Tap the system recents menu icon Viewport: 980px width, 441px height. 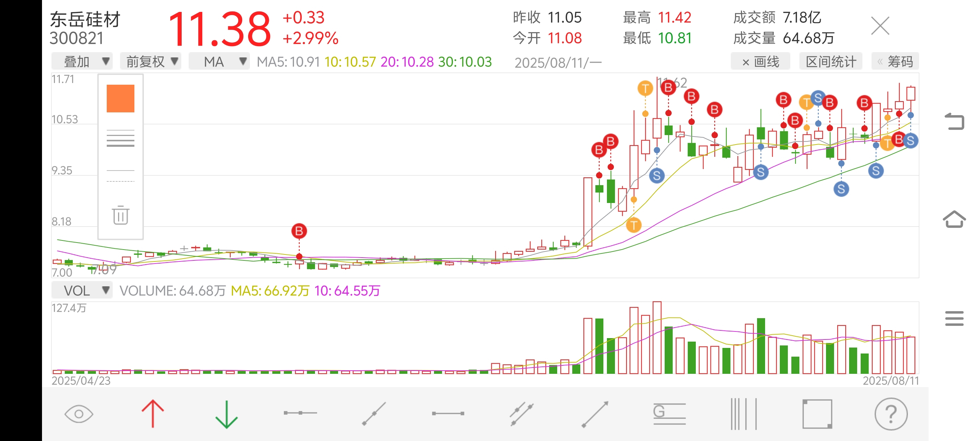coord(954,318)
